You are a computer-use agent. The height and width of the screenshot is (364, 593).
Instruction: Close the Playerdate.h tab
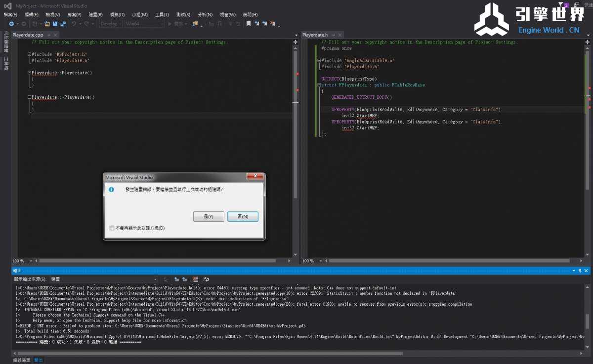click(x=340, y=35)
